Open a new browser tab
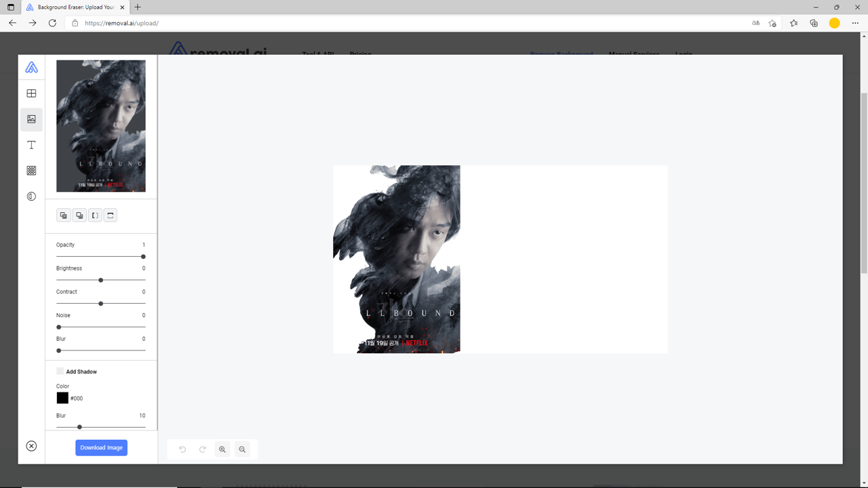 pyautogui.click(x=138, y=7)
